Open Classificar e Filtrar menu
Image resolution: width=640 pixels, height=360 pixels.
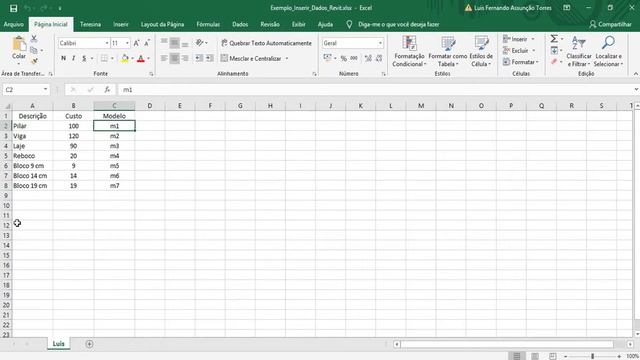[x=579, y=51]
